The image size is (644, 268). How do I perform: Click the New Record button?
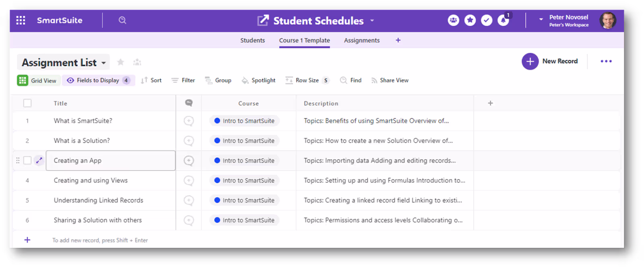click(550, 61)
